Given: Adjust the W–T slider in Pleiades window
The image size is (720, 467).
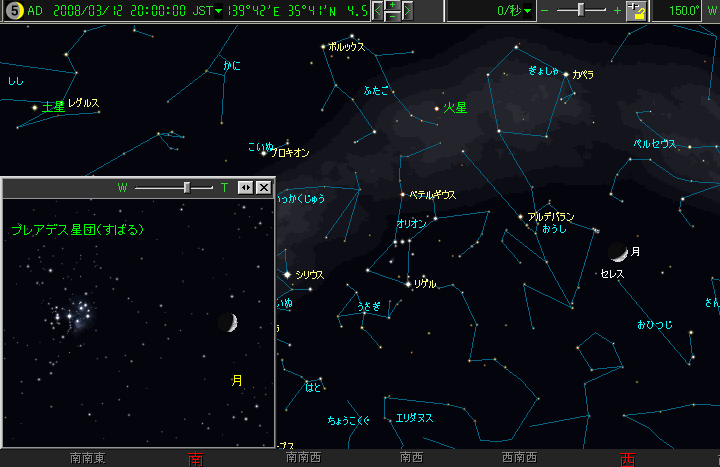Looking at the screenshot, I should click(x=187, y=187).
